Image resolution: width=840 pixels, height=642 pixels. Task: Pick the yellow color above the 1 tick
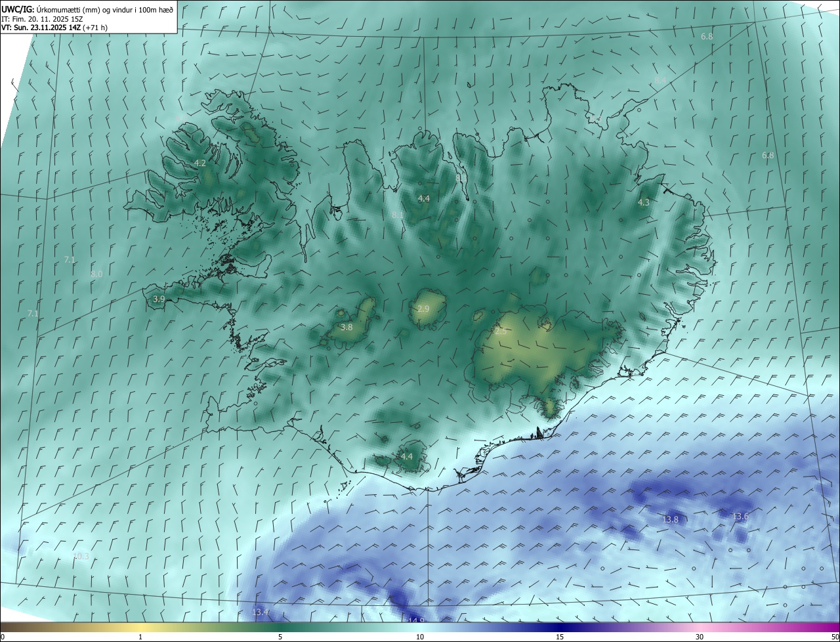tap(140, 627)
